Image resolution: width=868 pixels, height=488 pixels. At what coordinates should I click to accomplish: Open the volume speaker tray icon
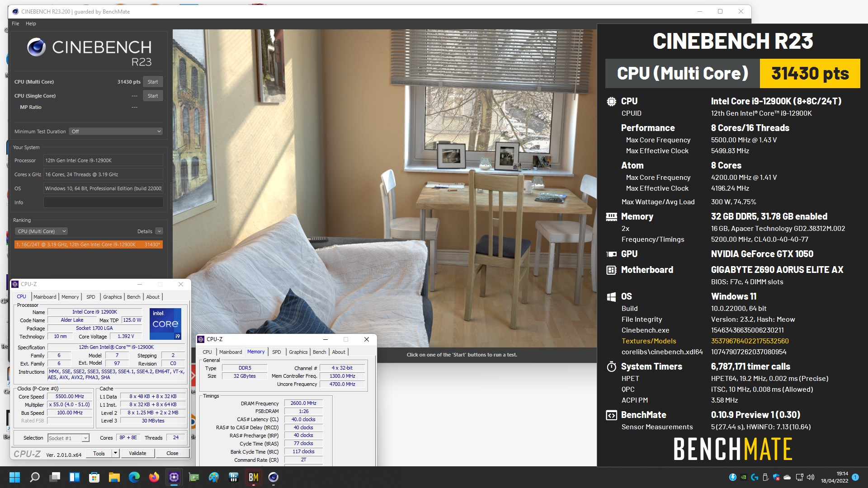coord(811,477)
